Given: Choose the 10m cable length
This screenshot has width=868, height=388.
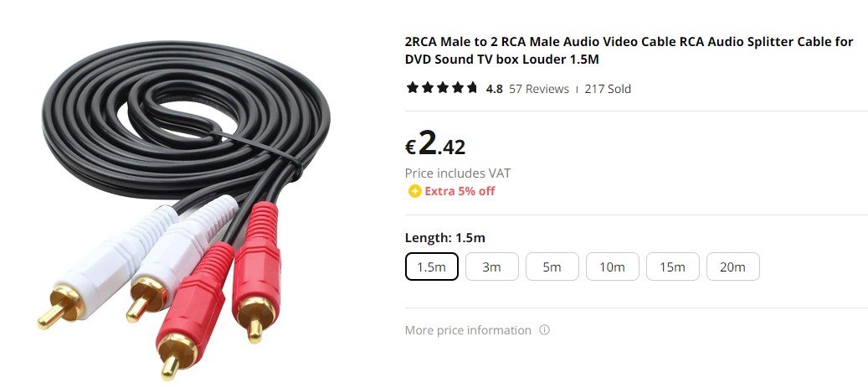Looking at the screenshot, I should [613, 266].
